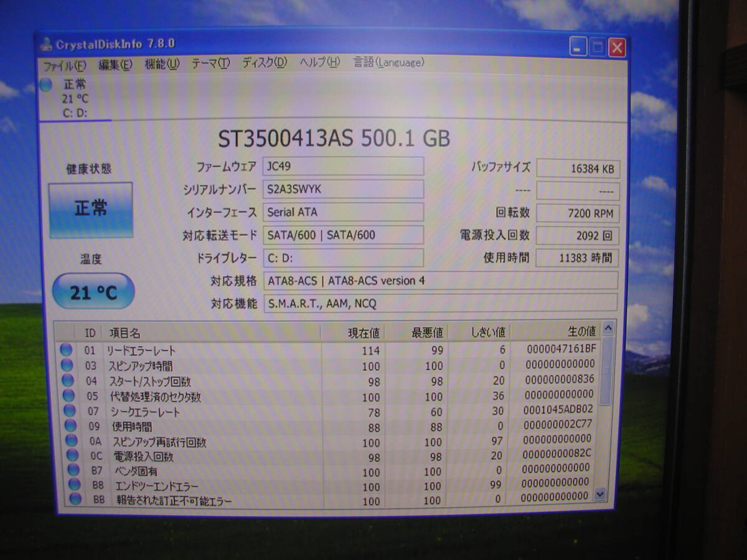747x560 pixels.
Task: Click the status circle for ID 09 使用時間
Action: coord(70,426)
